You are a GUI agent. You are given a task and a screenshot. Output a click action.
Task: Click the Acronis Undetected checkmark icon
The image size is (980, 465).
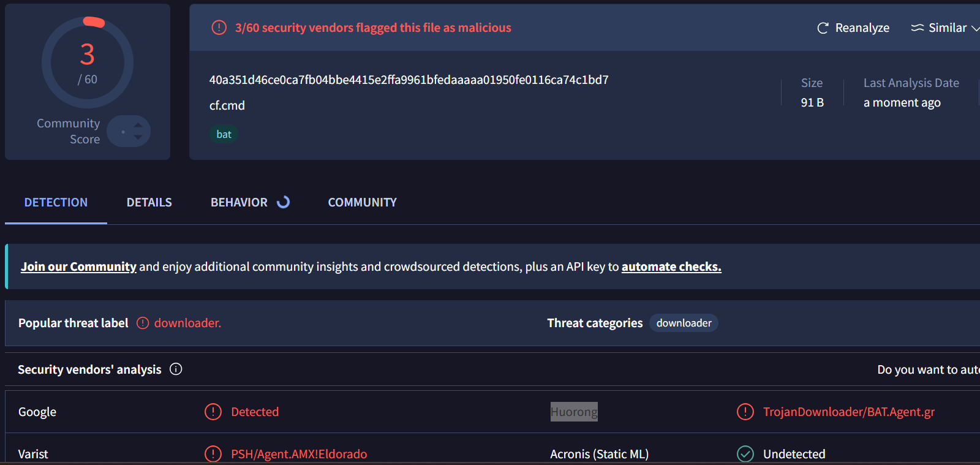(x=745, y=454)
